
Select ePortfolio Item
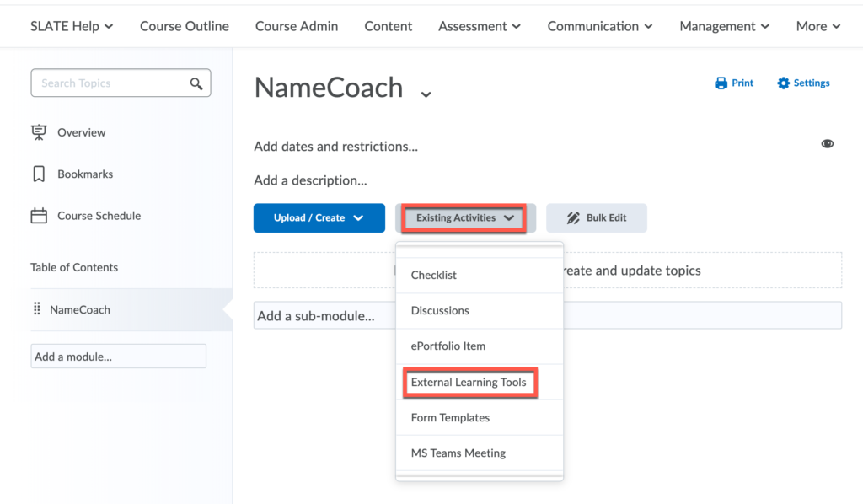coord(480,346)
